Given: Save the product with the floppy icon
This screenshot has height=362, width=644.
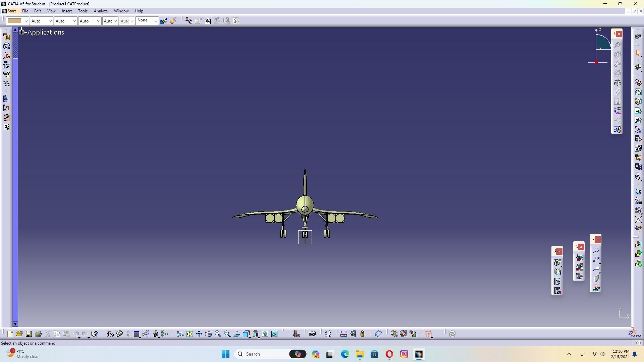Looking at the screenshot, I should tap(29, 334).
